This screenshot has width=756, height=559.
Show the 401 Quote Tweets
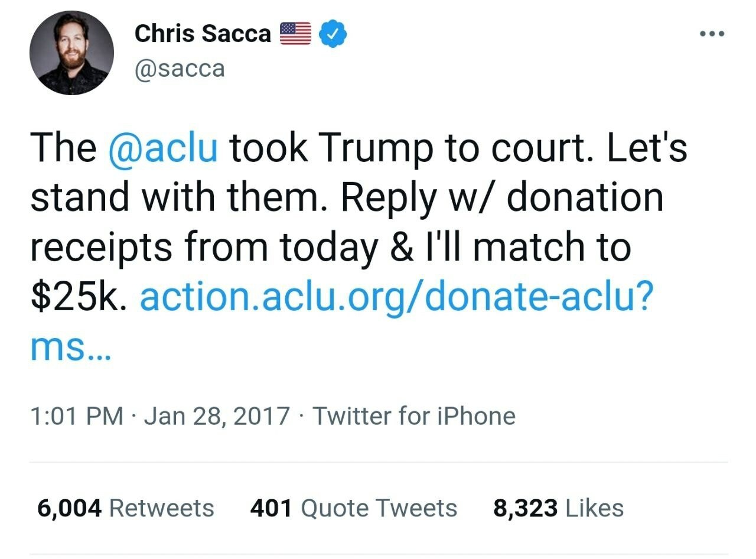[353, 508]
